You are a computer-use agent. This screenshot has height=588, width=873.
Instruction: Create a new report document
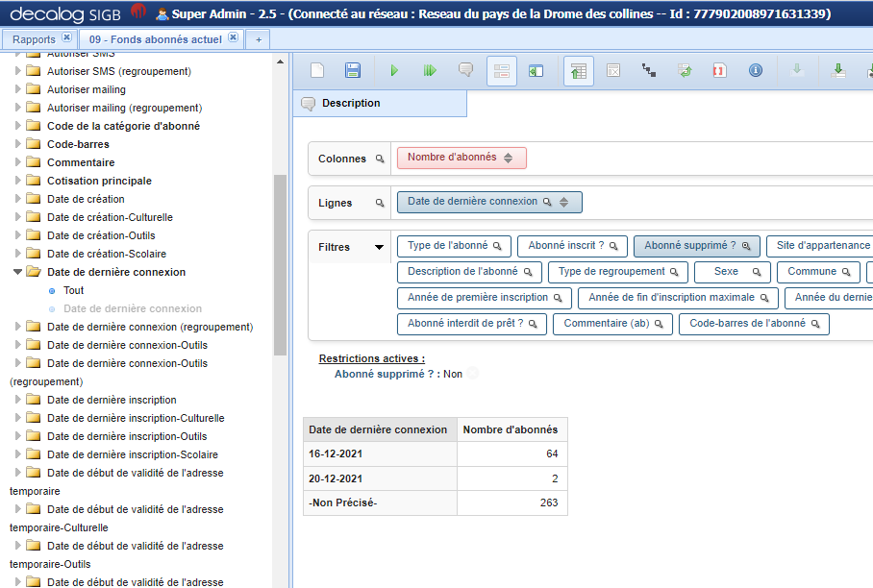(317, 69)
